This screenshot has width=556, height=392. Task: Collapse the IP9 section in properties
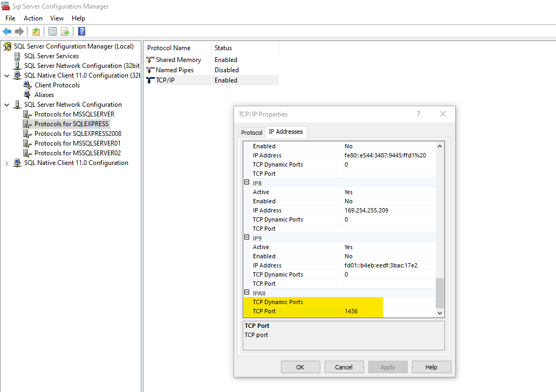click(x=247, y=238)
